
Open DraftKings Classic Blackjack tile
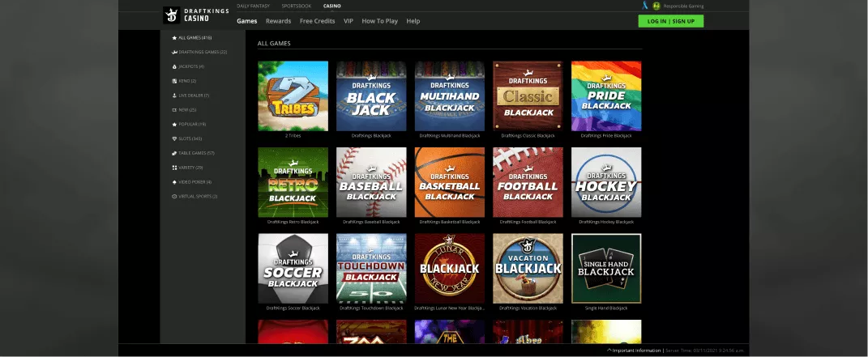click(528, 96)
